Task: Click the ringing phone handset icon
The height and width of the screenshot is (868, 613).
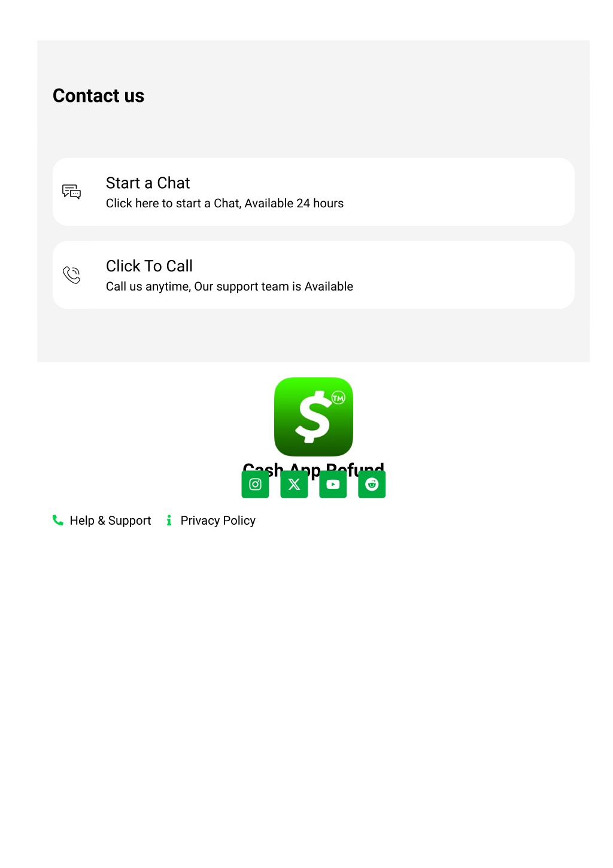Action: [72, 275]
